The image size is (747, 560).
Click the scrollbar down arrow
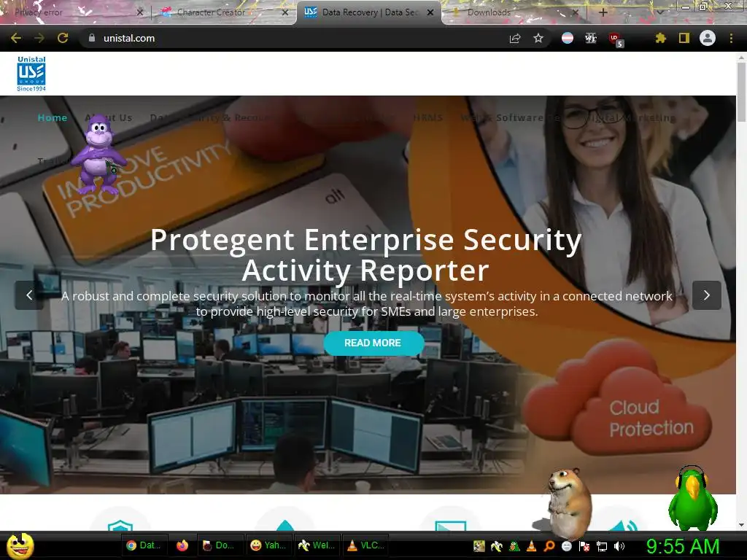741,525
